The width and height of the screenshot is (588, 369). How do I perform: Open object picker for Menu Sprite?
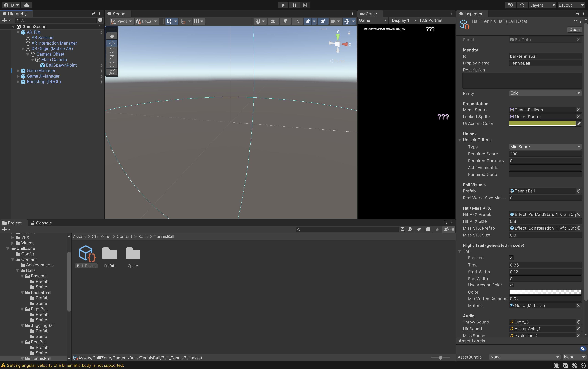click(579, 110)
